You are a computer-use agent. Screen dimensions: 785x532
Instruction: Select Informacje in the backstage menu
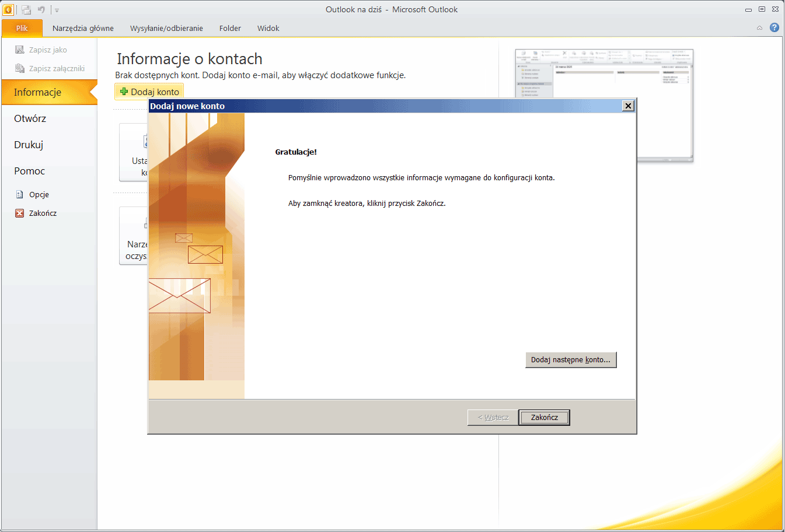pos(50,92)
